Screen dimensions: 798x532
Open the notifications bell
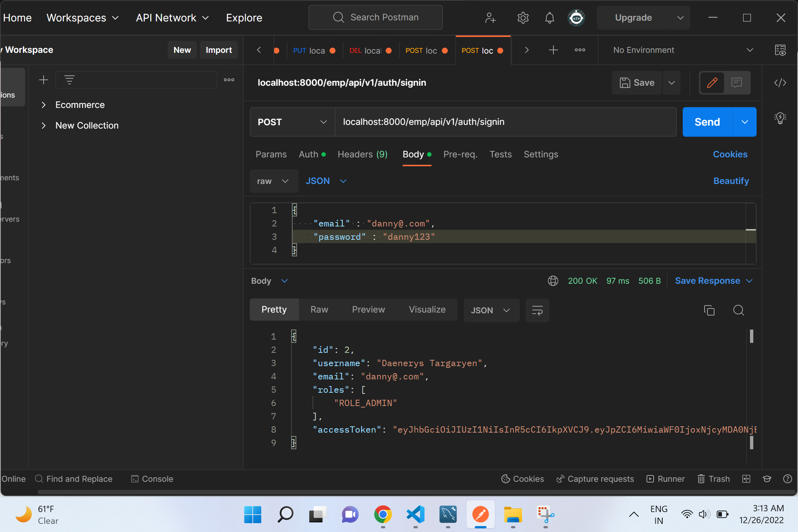(x=549, y=17)
